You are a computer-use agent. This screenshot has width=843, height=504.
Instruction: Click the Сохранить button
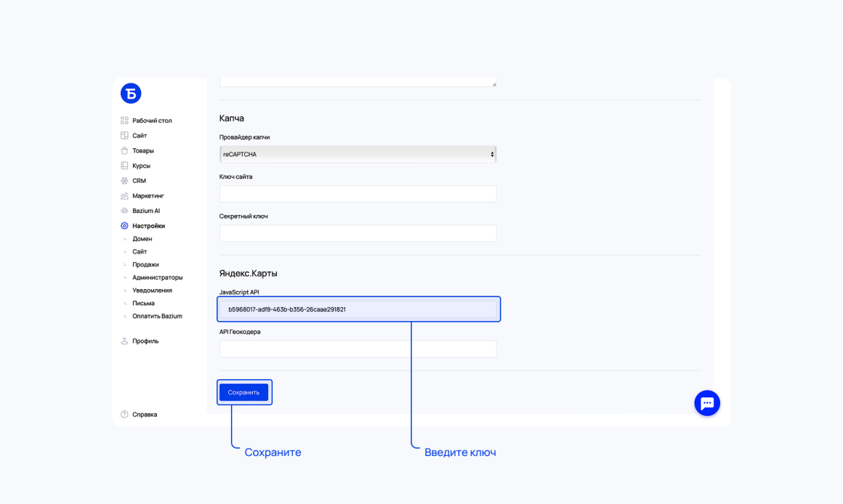pyautogui.click(x=243, y=392)
